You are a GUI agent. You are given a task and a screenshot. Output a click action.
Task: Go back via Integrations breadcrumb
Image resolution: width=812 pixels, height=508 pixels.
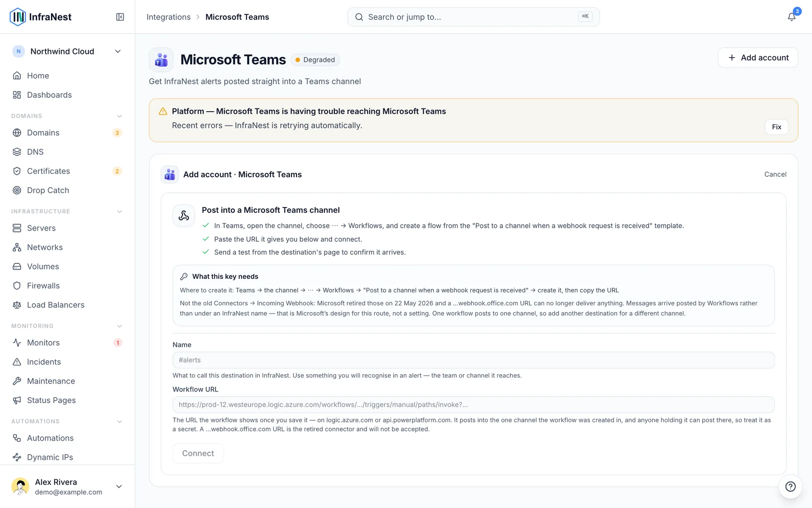tap(168, 17)
